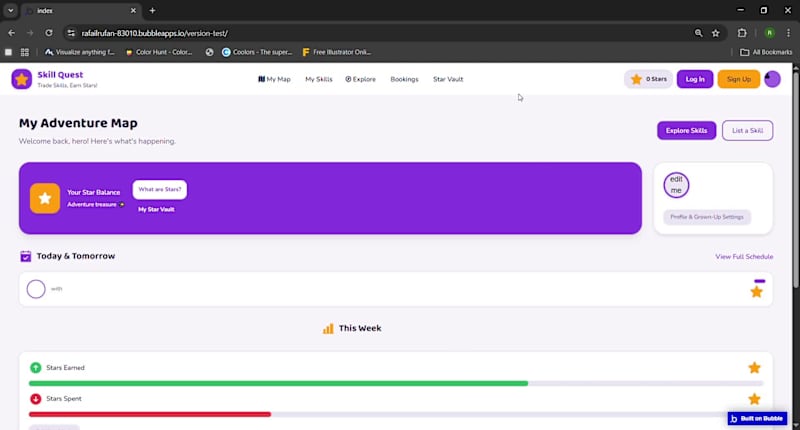Click the globe bookmark icon
Viewport: 800px width, 430px height.
coord(209,52)
